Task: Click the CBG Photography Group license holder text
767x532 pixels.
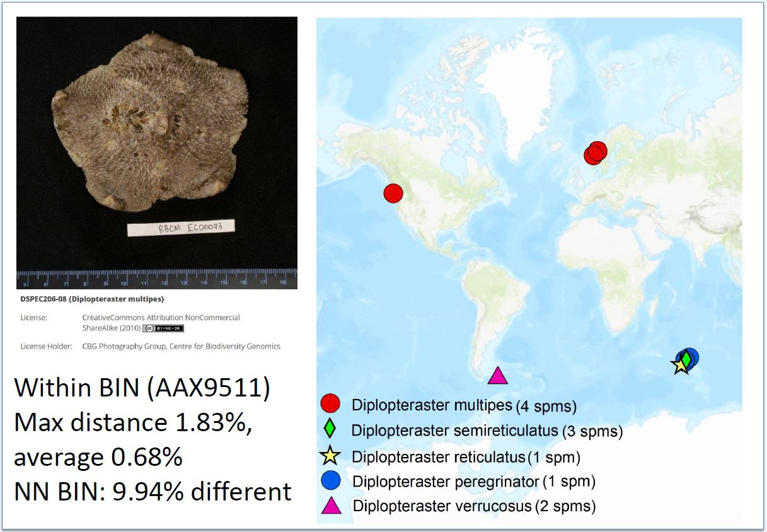Action: [x=182, y=346]
